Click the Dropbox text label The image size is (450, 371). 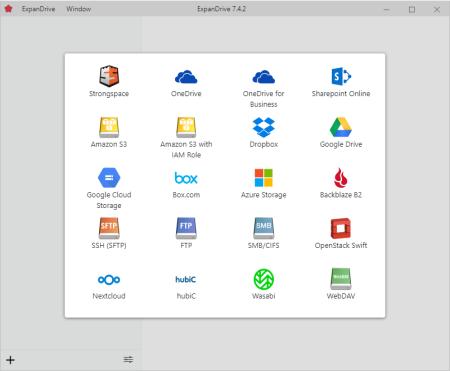pos(263,144)
